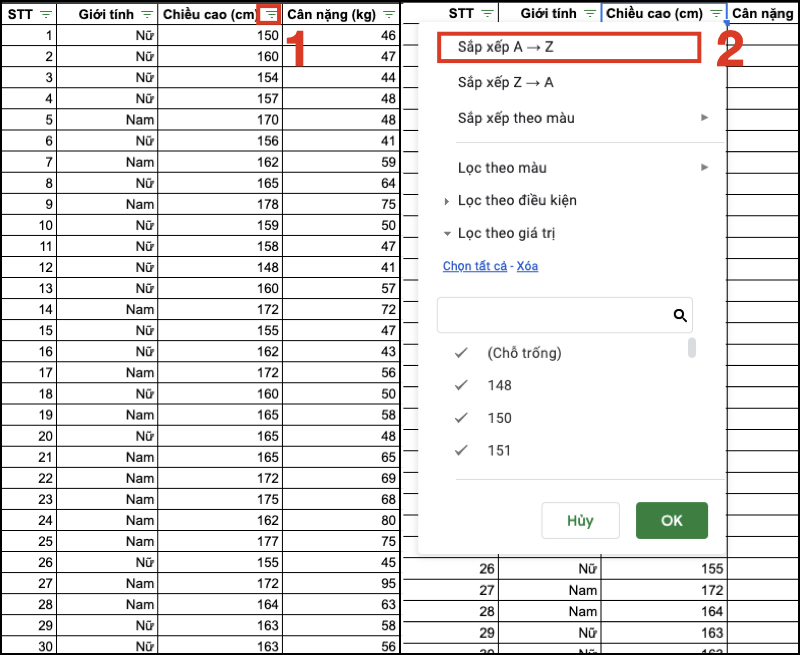This screenshot has height=655, width=800.
Task: Select cell with height 170 in left table
Action: (220, 120)
